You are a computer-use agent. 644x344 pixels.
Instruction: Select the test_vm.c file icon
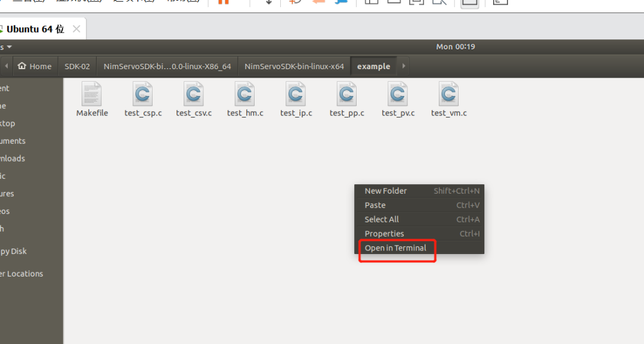[x=448, y=94]
